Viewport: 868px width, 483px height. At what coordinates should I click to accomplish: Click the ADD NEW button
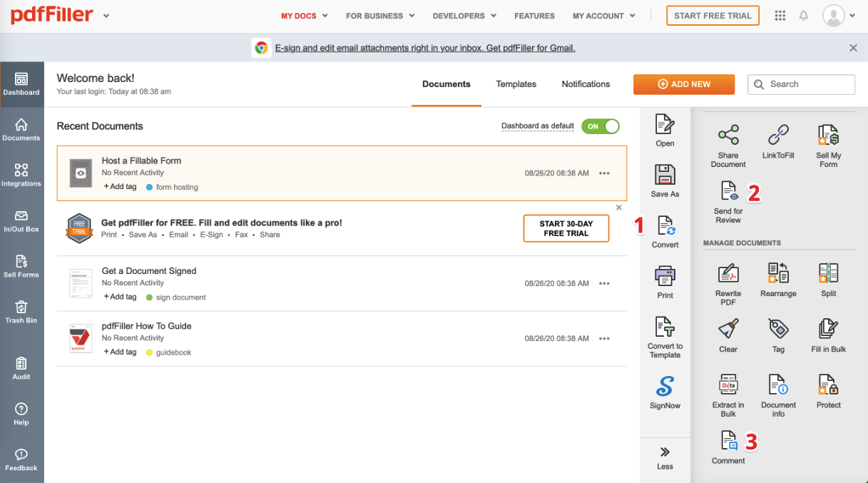pyautogui.click(x=683, y=84)
